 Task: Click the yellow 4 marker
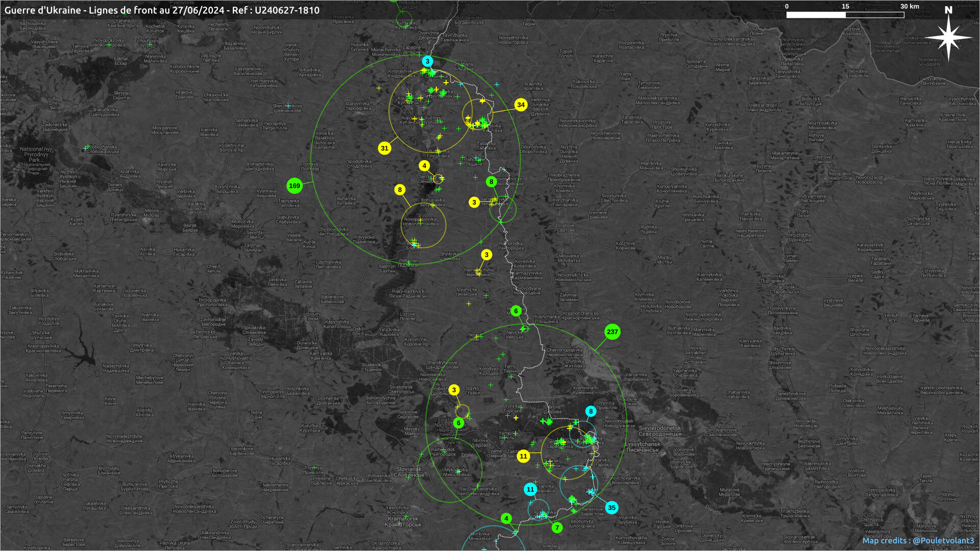424,166
